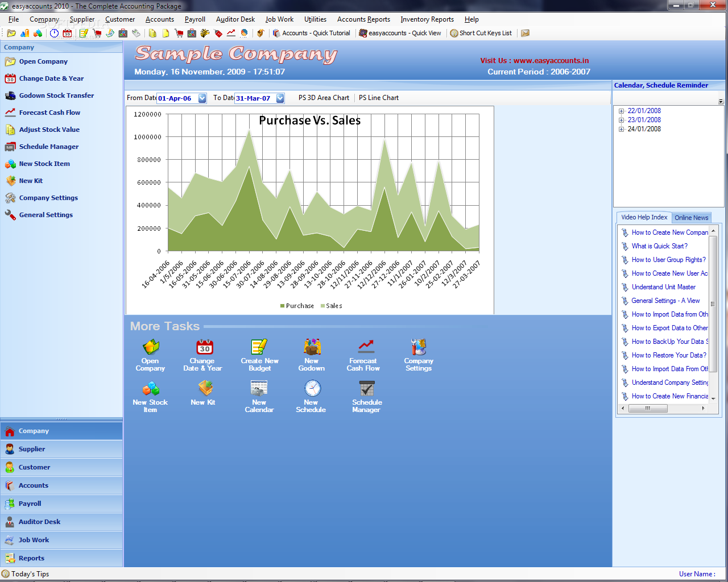
Task: Open New Calendar under More Tasks
Action: (x=259, y=397)
